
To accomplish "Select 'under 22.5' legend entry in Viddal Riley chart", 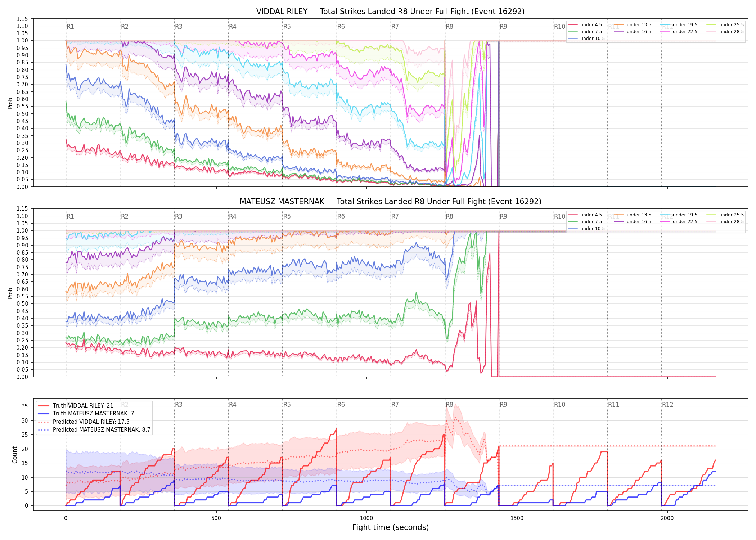I will click(679, 32).
